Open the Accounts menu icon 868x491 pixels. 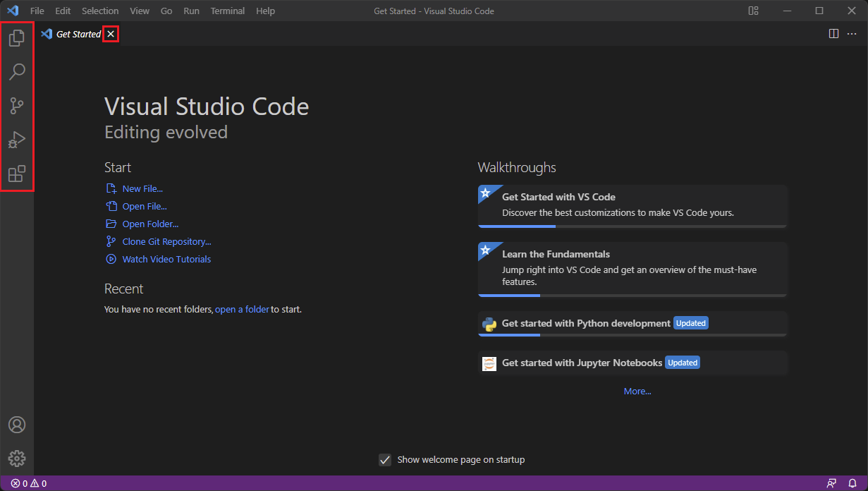(x=17, y=425)
